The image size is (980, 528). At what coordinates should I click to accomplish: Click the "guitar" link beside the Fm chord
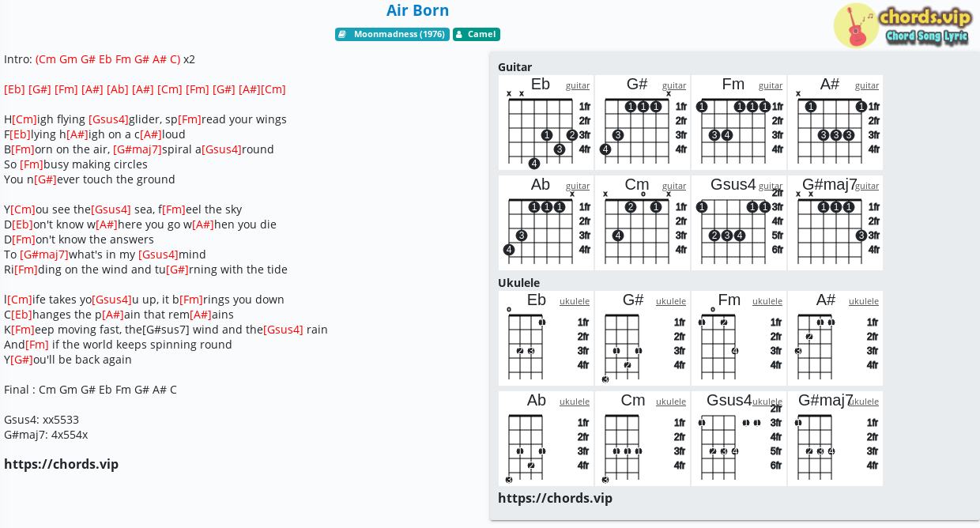(771, 85)
